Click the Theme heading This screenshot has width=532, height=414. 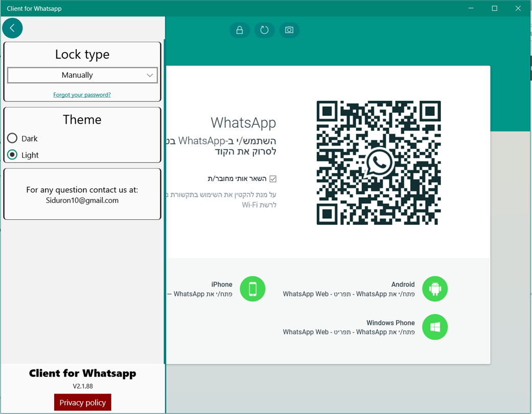(x=82, y=120)
